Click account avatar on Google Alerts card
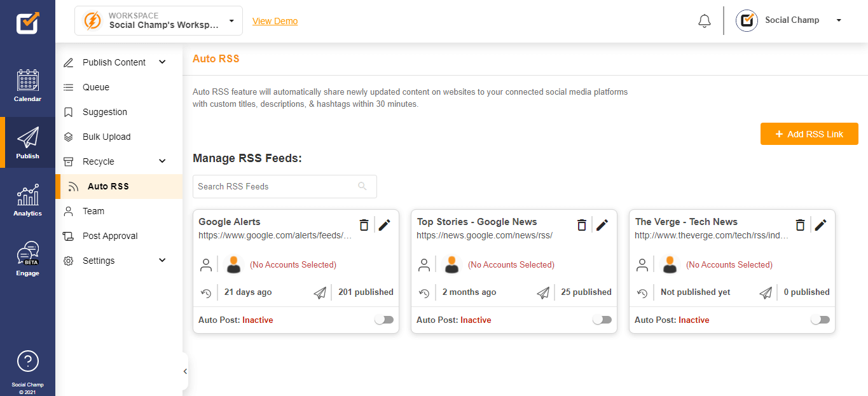The image size is (868, 396). tap(234, 264)
